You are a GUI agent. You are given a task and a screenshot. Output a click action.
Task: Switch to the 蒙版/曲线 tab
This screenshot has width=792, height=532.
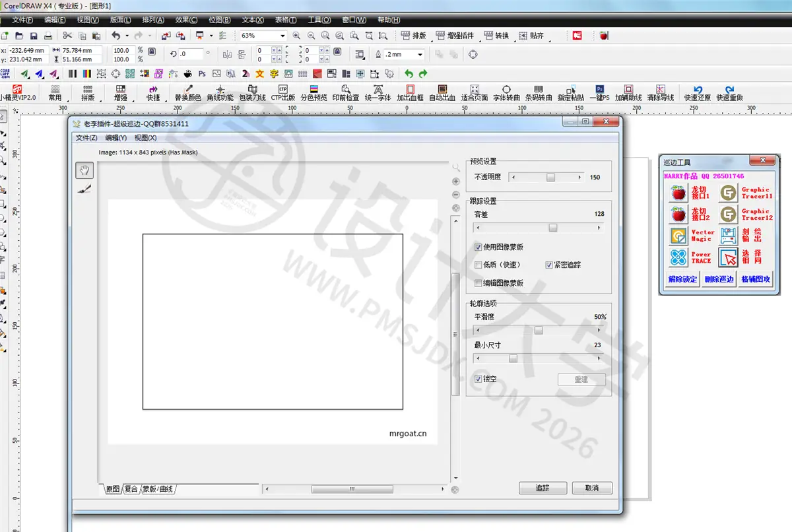(x=158, y=489)
